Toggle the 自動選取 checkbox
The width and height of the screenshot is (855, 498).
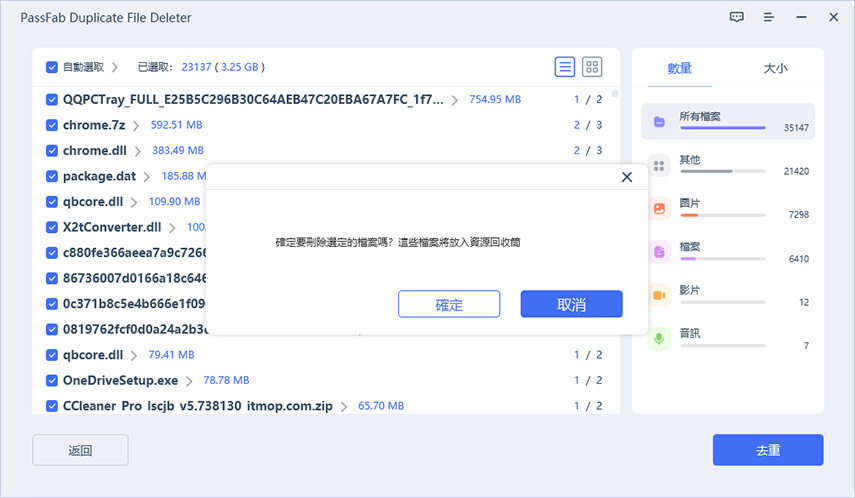52,67
